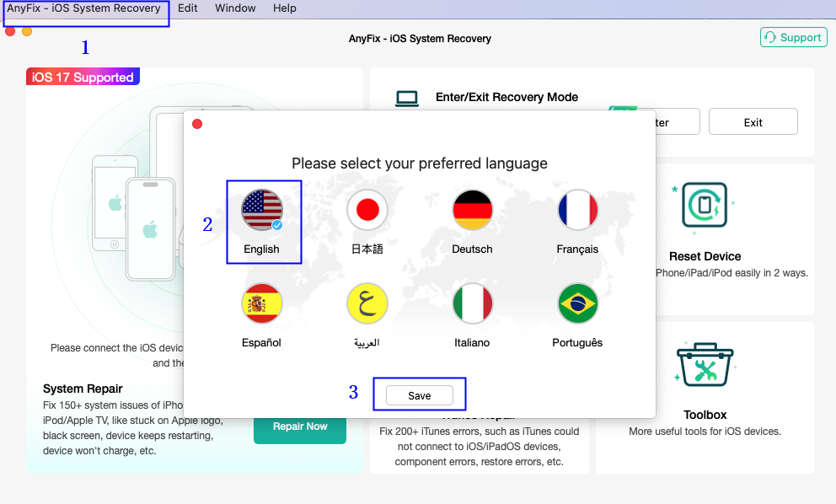Click the laptop Recovery Mode icon
Screen dimensions: 836x504
point(407,98)
